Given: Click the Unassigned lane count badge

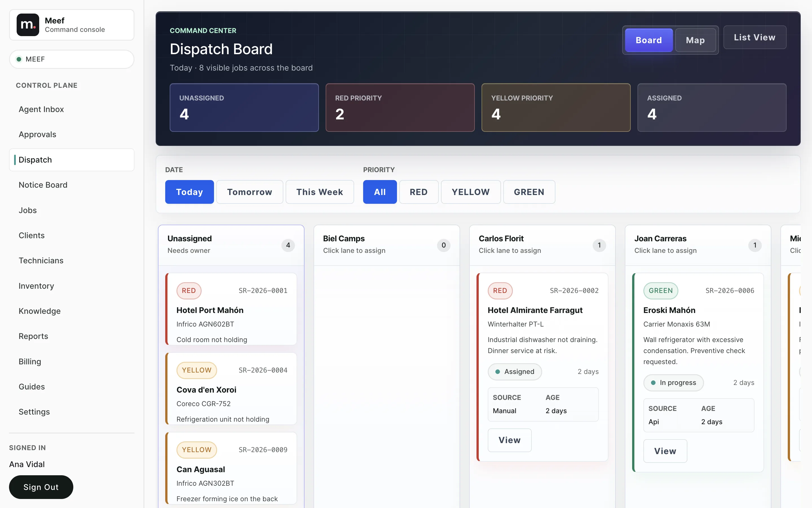Looking at the screenshot, I should pos(288,245).
